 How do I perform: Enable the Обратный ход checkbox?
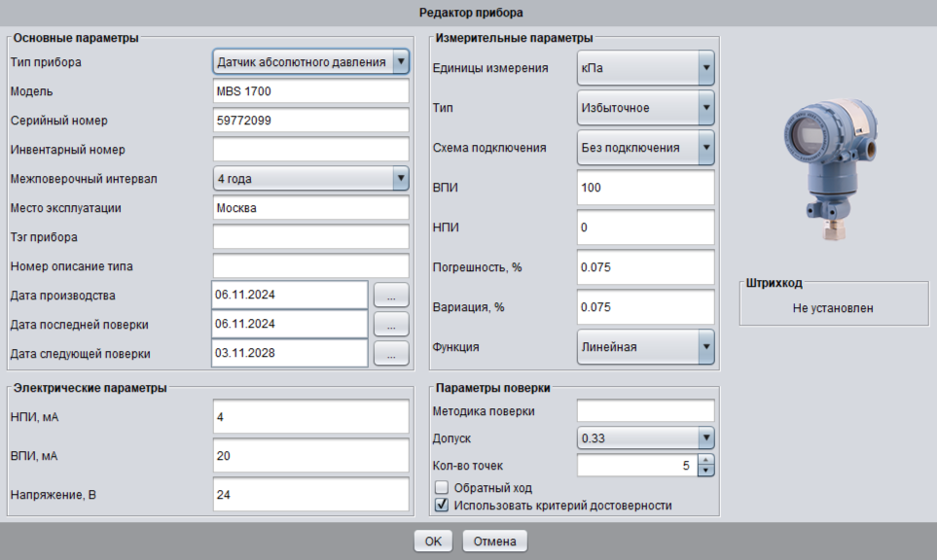(x=442, y=487)
